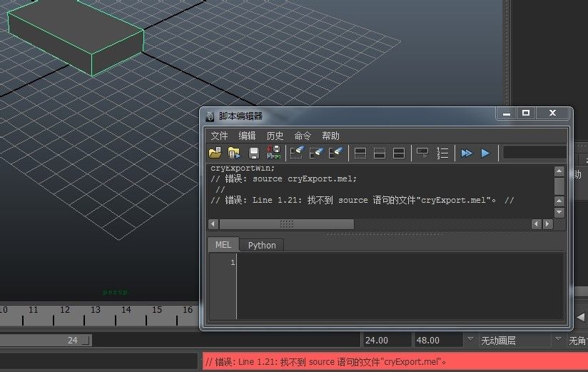588x372 pixels.
Task: Click the '错误: source cryExport.mel;' line
Action: [x=283, y=179]
